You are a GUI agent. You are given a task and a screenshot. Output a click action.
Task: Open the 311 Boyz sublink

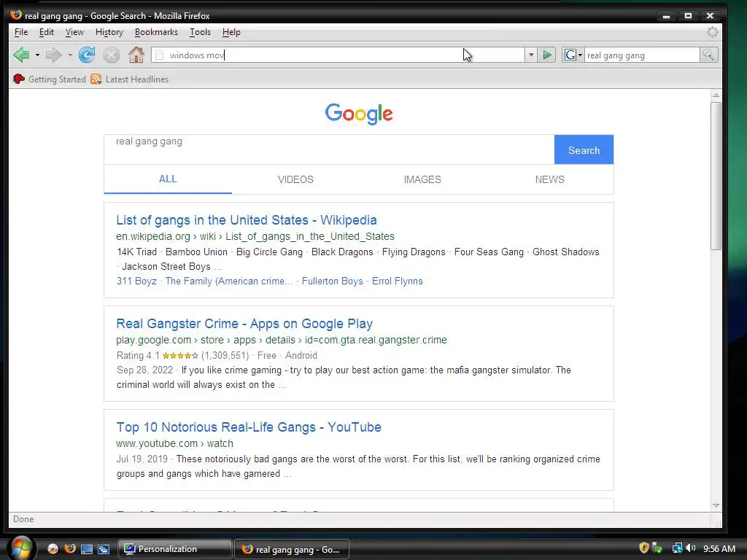pos(136,281)
